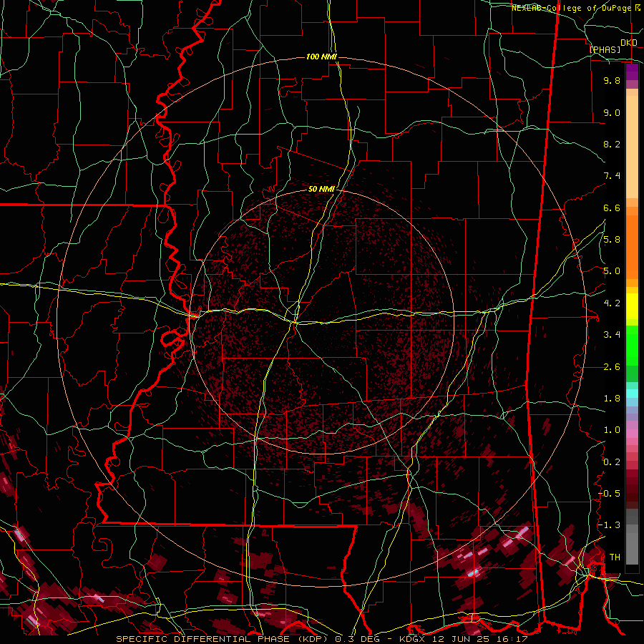The image size is (644, 644).
Task: Click the 9.0 scale value
Action: click(x=612, y=112)
